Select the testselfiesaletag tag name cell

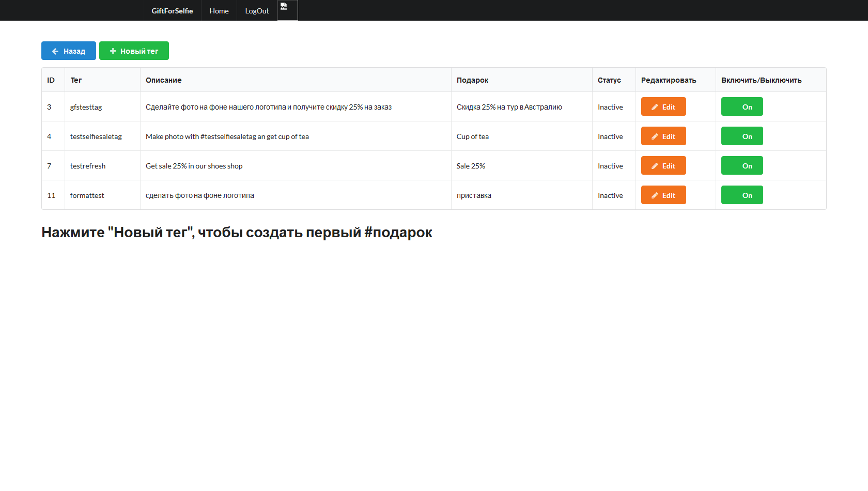pyautogui.click(x=102, y=136)
